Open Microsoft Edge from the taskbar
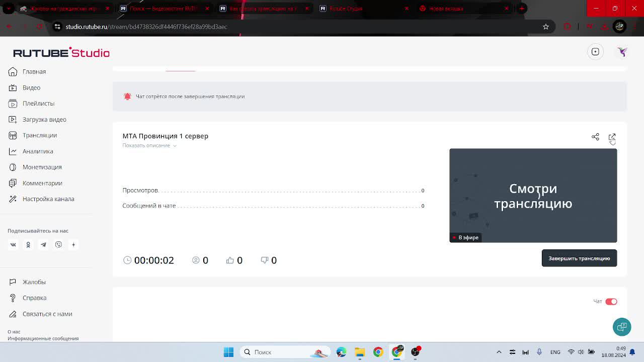 tap(341, 352)
